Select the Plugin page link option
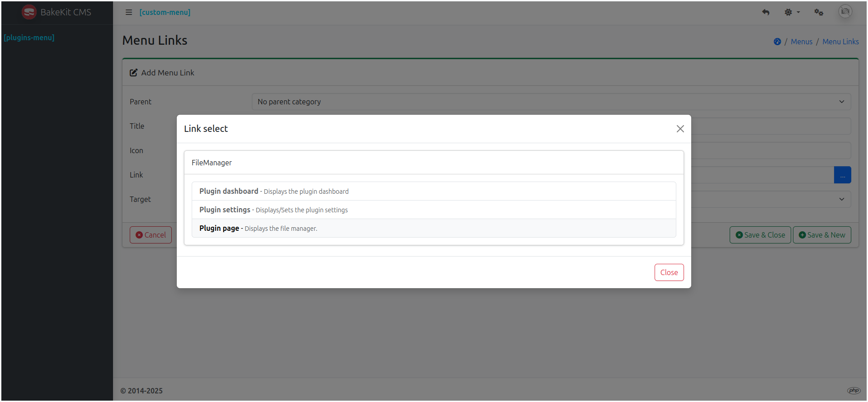 tap(434, 228)
